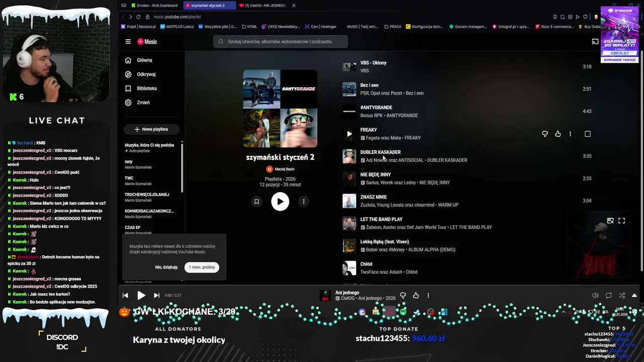Reload the page in browser

pyautogui.click(x=138, y=17)
